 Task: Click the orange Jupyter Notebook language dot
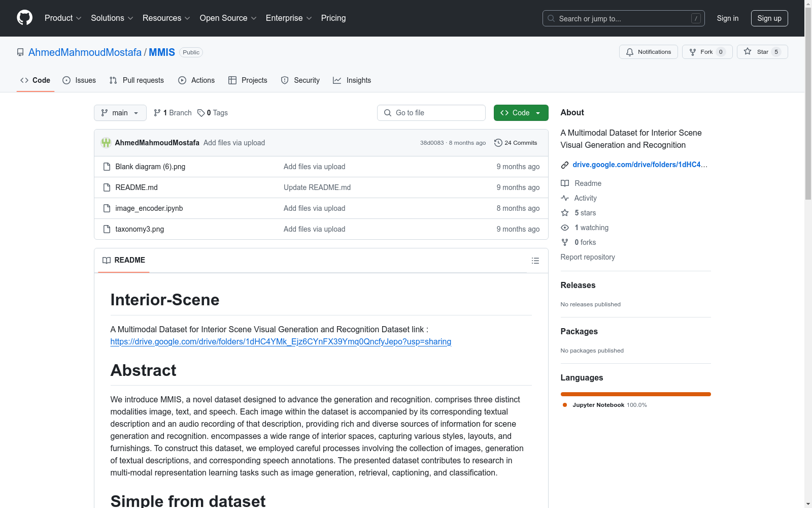[565, 405]
